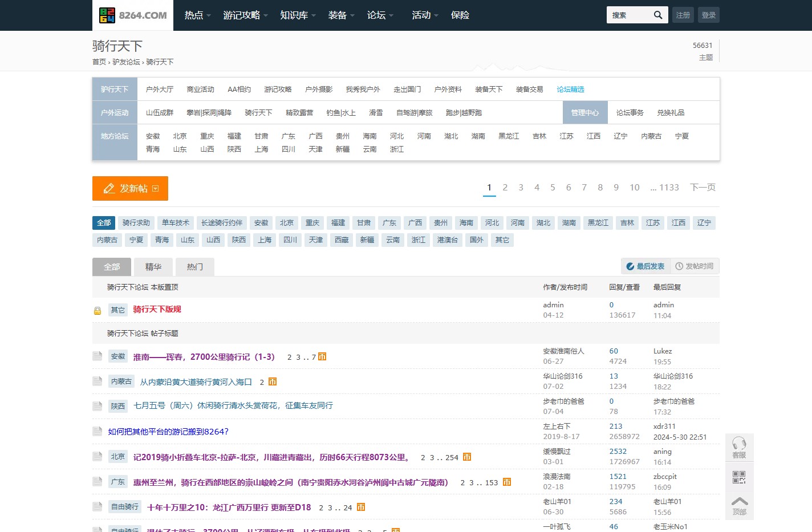Filter threads by 长途骑行约伴 tag
The height and width of the screenshot is (532, 812).
click(222, 223)
